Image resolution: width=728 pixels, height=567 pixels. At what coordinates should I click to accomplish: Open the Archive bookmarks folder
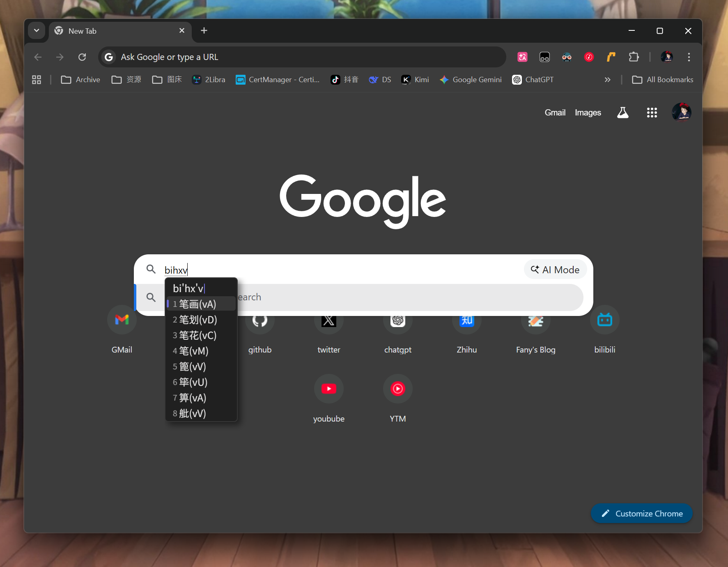(x=80, y=80)
